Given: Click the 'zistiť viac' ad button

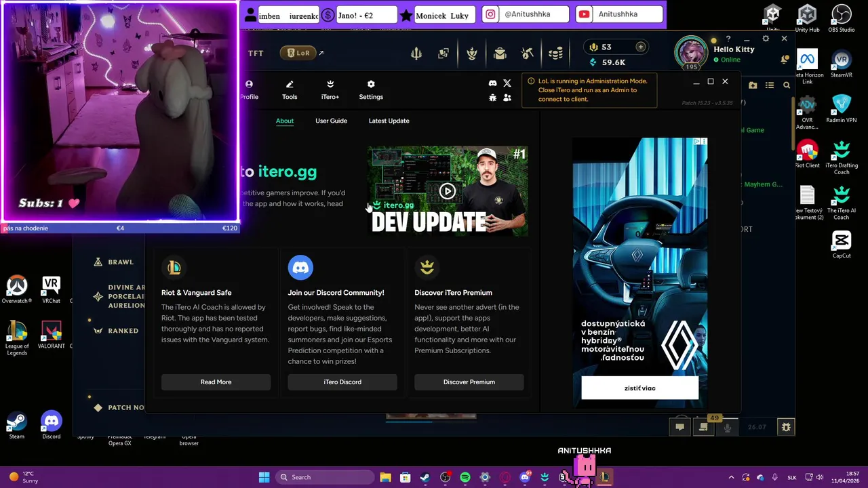Looking at the screenshot, I should coord(639,388).
